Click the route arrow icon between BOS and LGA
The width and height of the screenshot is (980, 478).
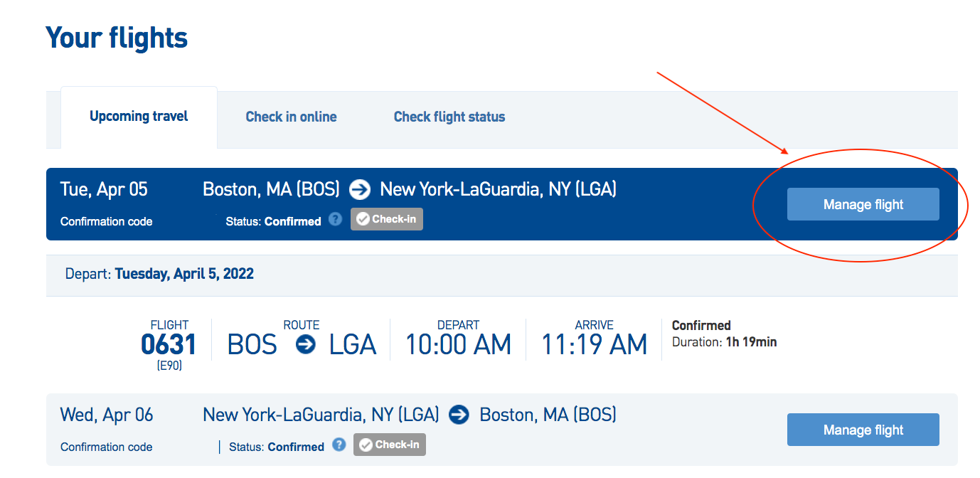tap(361, 189)
